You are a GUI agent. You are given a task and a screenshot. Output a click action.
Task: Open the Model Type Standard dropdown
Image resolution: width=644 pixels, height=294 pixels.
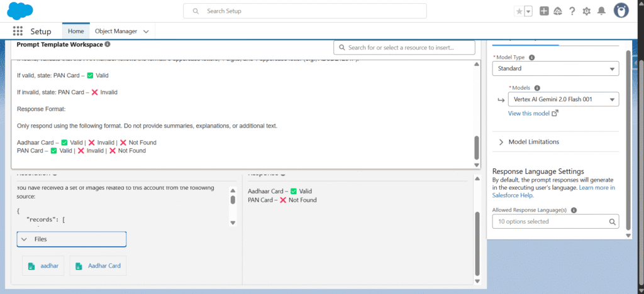[x=555, y=68]
